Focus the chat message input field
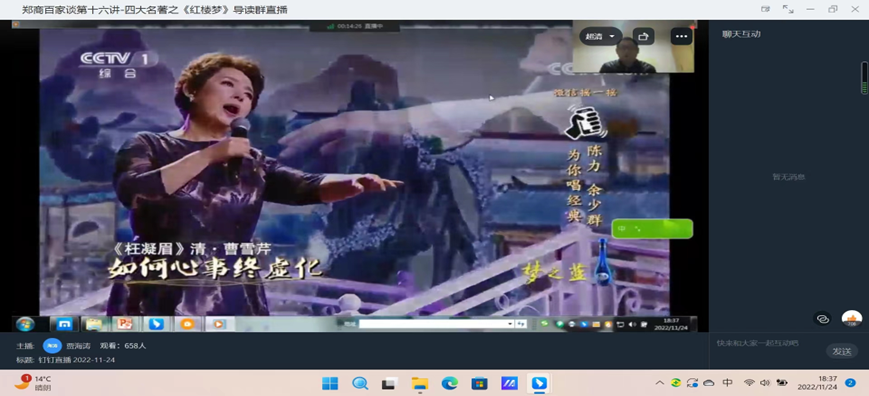 [768, 343]
